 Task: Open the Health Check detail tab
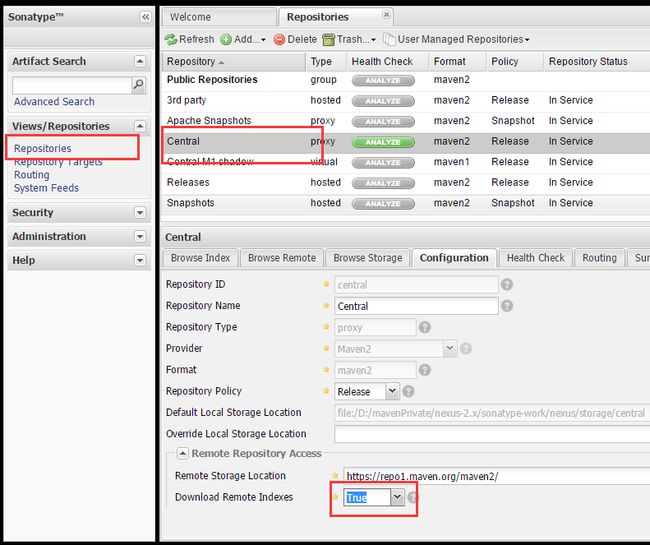[536, 258]
